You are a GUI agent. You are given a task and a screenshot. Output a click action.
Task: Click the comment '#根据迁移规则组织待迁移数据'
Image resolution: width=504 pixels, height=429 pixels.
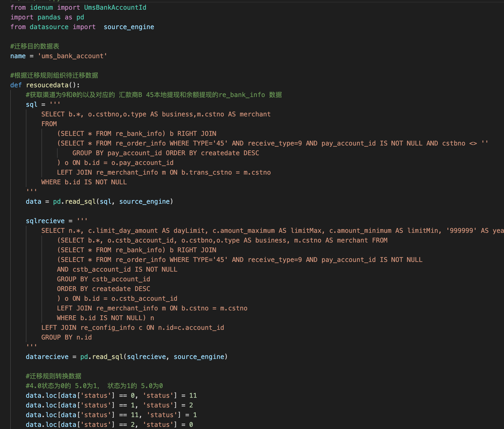[54, 75]
